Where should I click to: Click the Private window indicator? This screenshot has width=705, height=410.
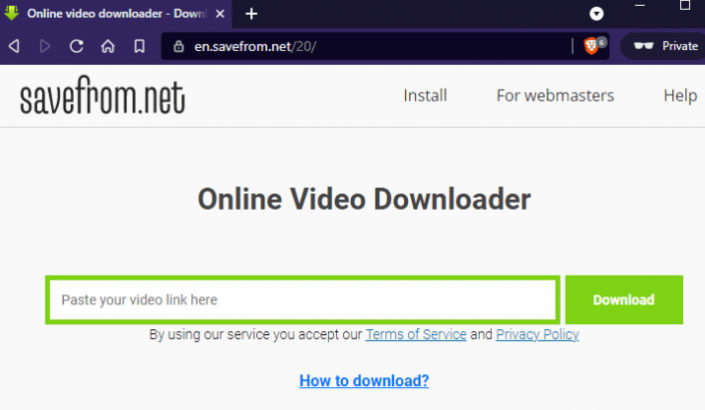(665, 46)
